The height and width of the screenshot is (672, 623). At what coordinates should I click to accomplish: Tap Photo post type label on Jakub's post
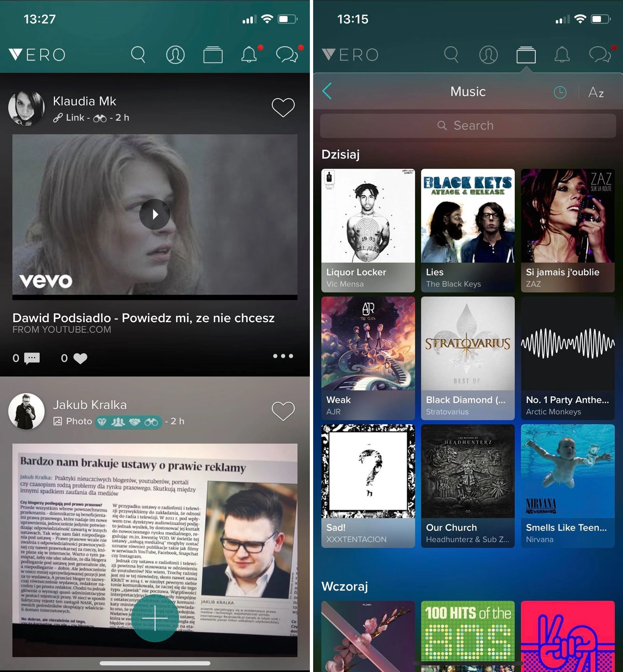click(x=79, y=421)
